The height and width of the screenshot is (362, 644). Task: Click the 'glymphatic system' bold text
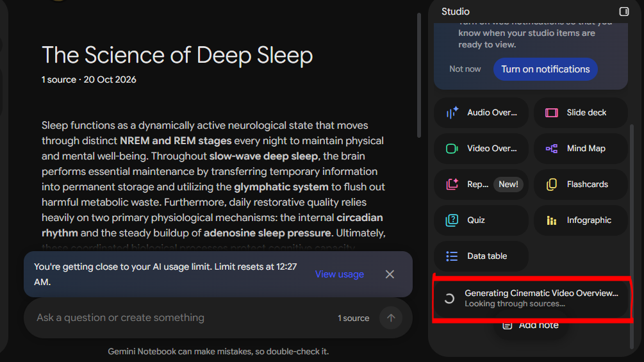281,187
